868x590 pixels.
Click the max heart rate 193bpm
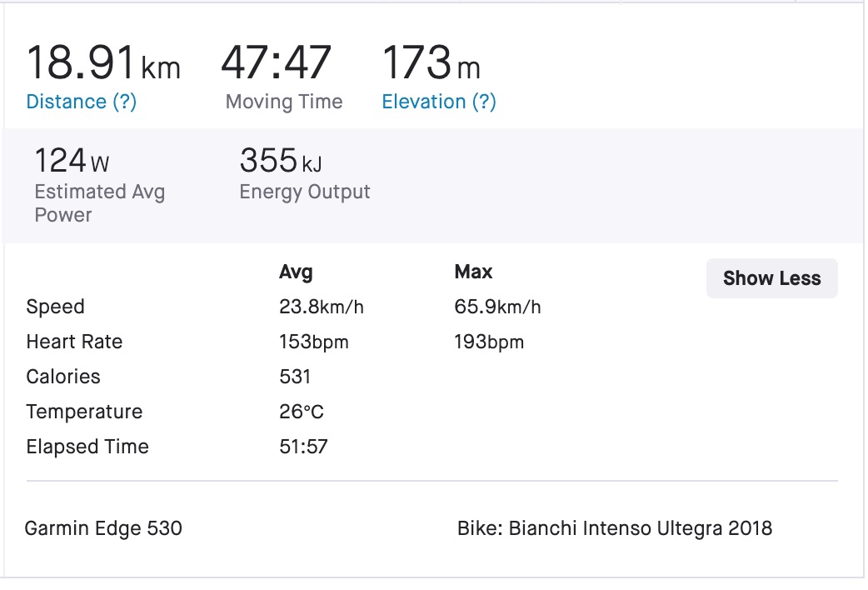(489, 342)
